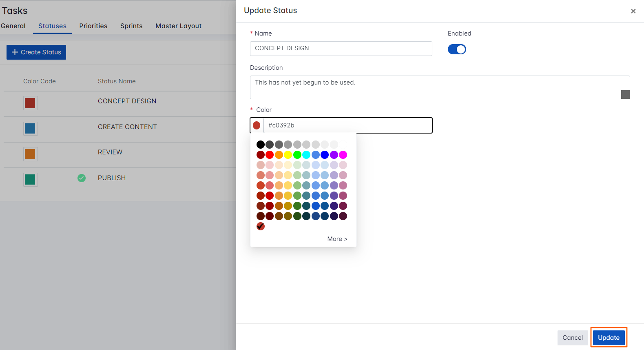Click the orange REVIEW color code
The height and width of the screenshot is (350, 644).
coord(30,154)
